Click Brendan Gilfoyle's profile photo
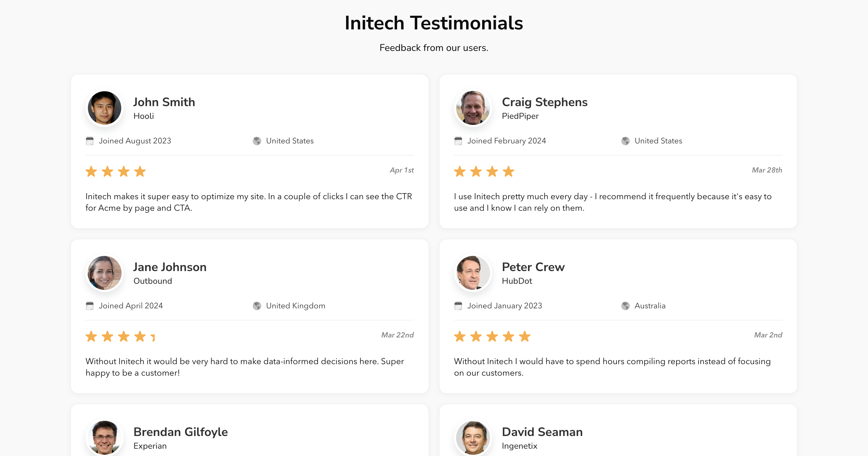The width and height of the screenshot is (868, 456). click(x=105, y=438)
